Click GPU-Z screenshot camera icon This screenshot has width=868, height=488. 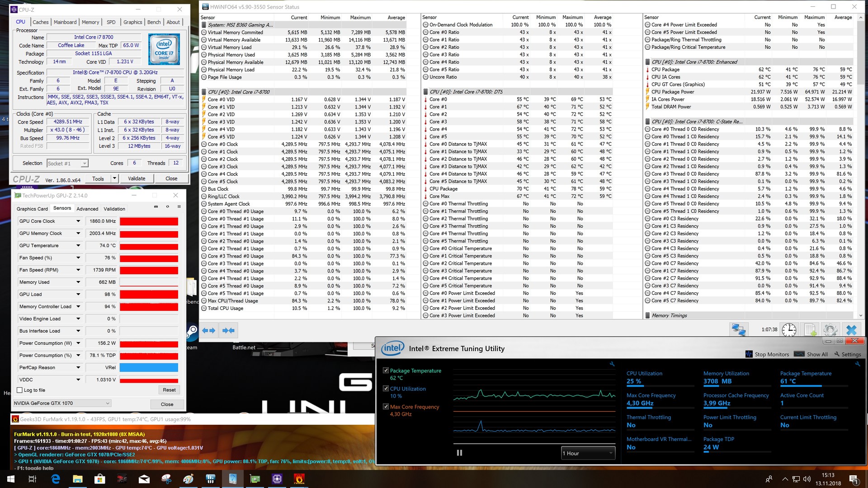coord(156,206)
